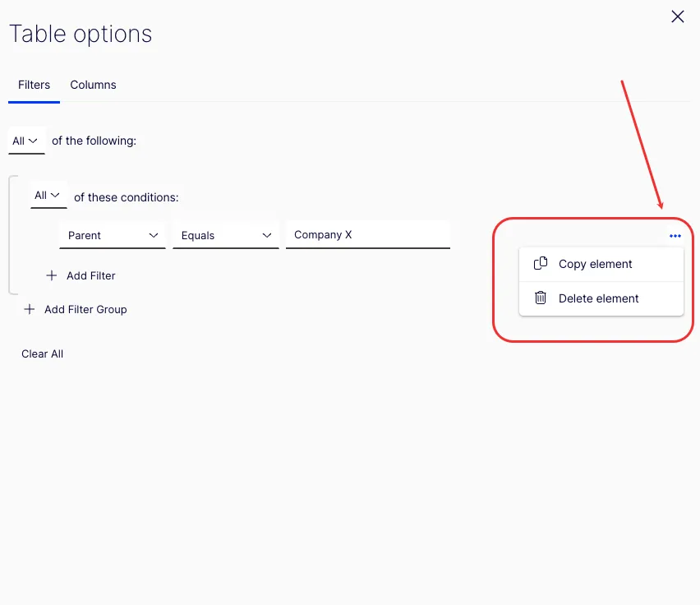
Task: Click the Company X value input field
Action: [x=368, y=235]
